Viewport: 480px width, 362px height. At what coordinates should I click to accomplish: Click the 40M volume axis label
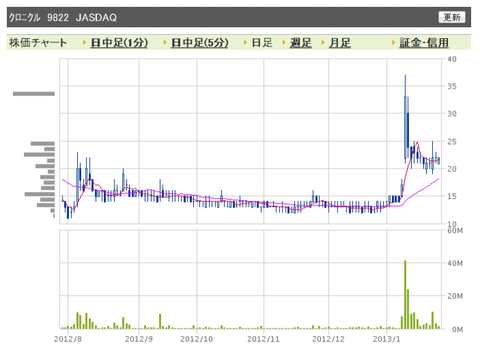(455, 263)
